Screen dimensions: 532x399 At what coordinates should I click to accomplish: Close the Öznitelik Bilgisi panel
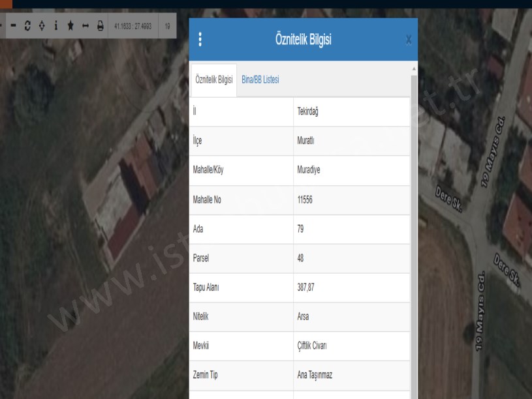pyautogui.click(x=409, y=40)
